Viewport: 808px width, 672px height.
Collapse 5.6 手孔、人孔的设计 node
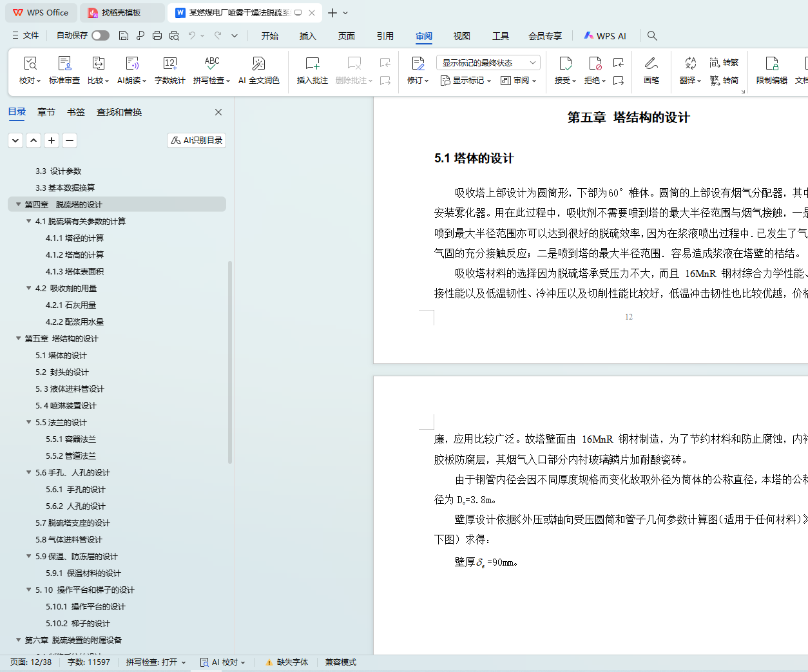point(28,472)
